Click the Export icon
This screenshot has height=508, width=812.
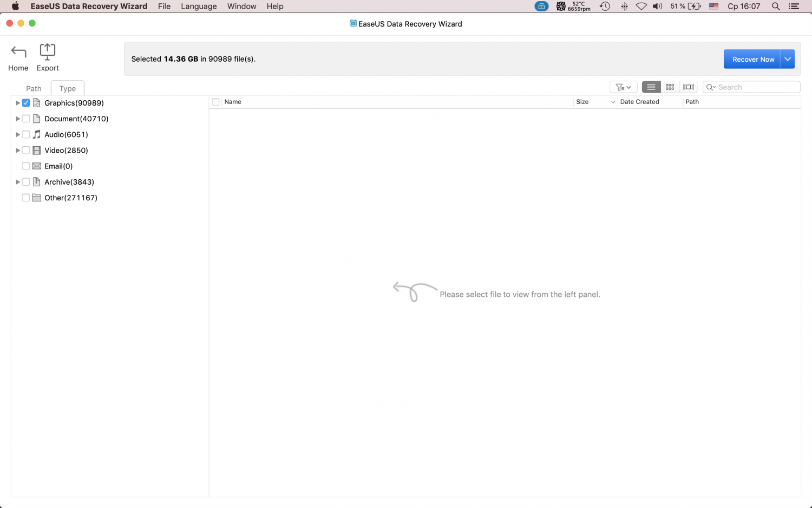click(48, 51)
